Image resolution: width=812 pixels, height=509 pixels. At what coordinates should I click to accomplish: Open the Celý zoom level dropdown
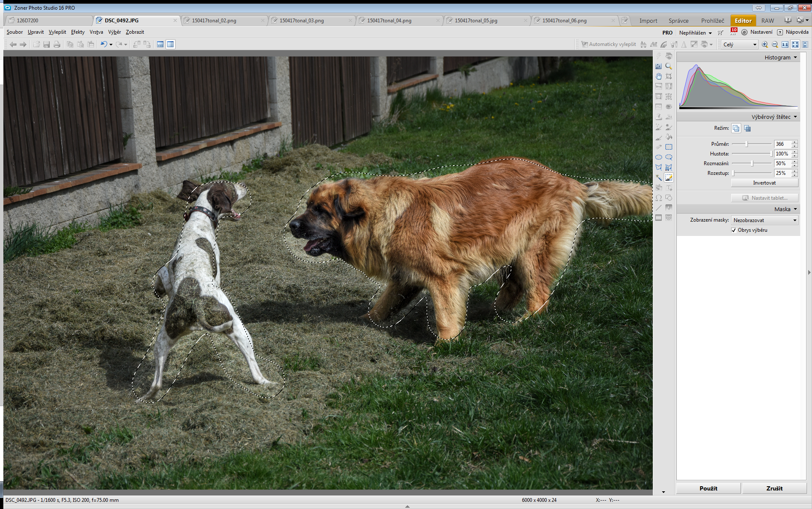click(740, 44)
